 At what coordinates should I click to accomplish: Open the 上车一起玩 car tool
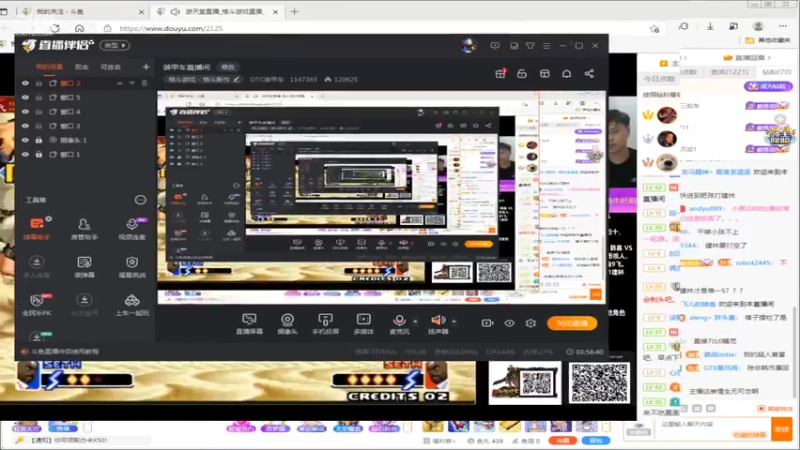click(x=132, y=305)
